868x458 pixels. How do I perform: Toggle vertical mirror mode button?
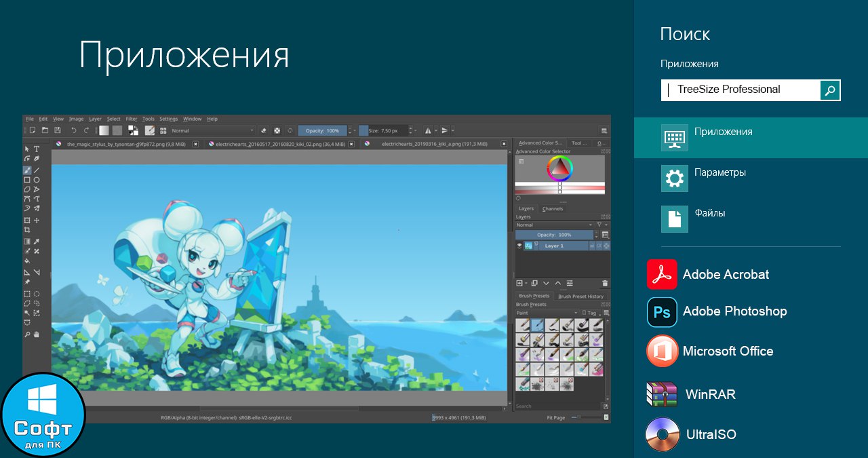click(445, 130)
